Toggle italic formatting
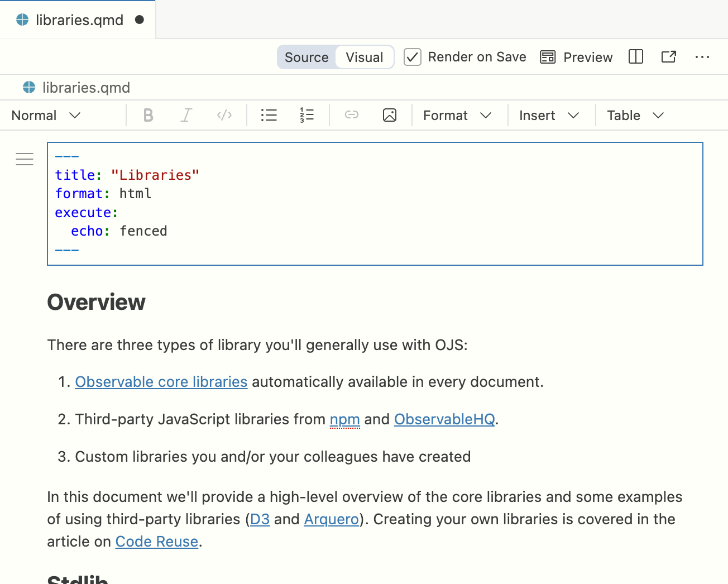This screenshot has width=728, height=584. (186, 115)
